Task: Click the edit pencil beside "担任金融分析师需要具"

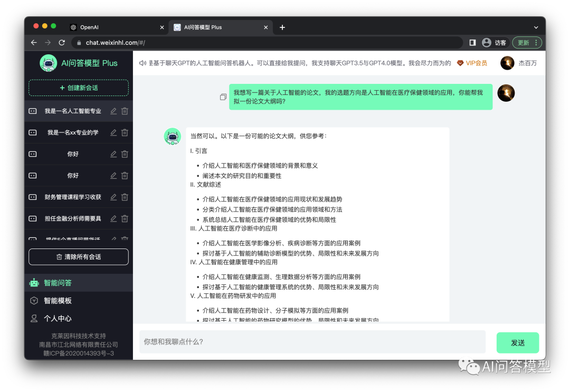Action: pyautogui.click(x=113, y=218)
